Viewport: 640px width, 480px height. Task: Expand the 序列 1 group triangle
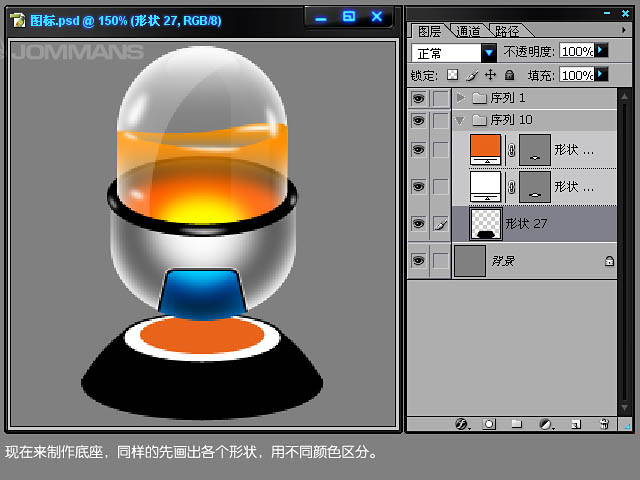pyautogui.click(x=461, y=98)
